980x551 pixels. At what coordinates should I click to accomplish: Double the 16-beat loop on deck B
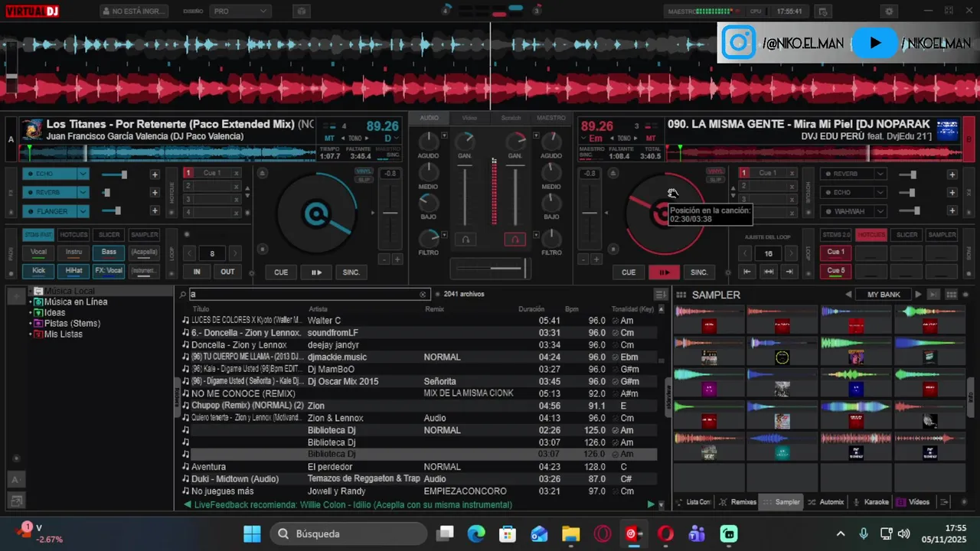pos(791,253)
